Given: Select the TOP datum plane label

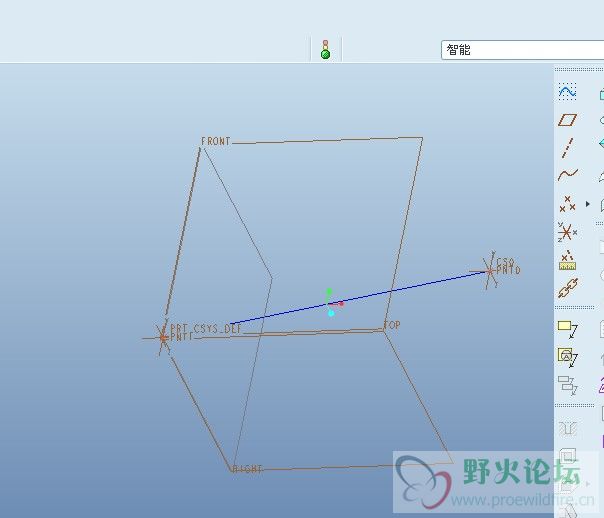Looking at the screenshot, I should coord(392,325).
